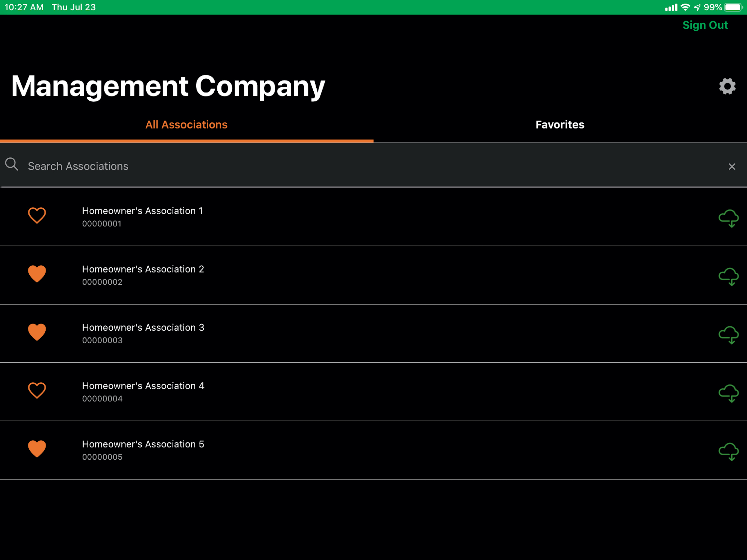Open Homeowner's Association 5 row
Viewport: 747px width, 560px height.
point(373,450)
